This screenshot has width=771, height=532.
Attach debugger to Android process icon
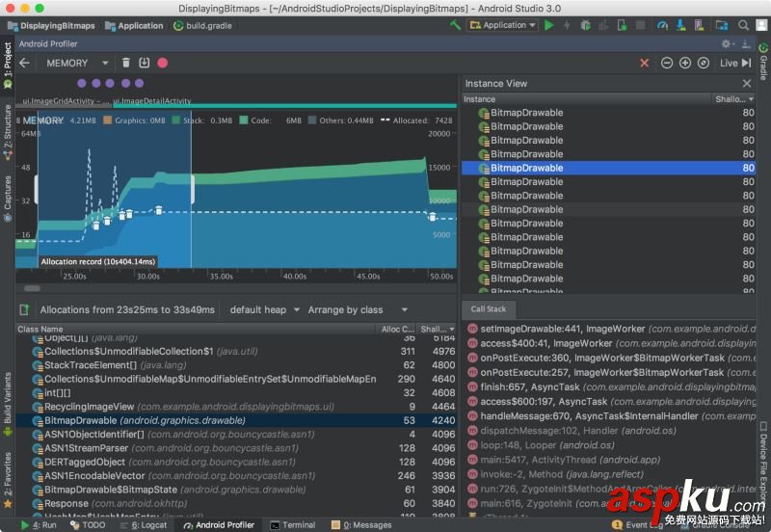[x=622, y=25]
